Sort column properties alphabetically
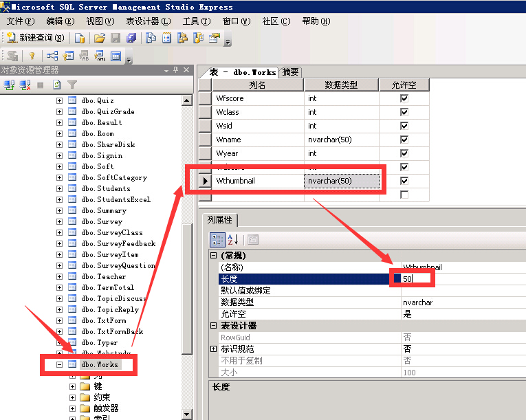This screenshot has height=420, width=526. point(233,240)
